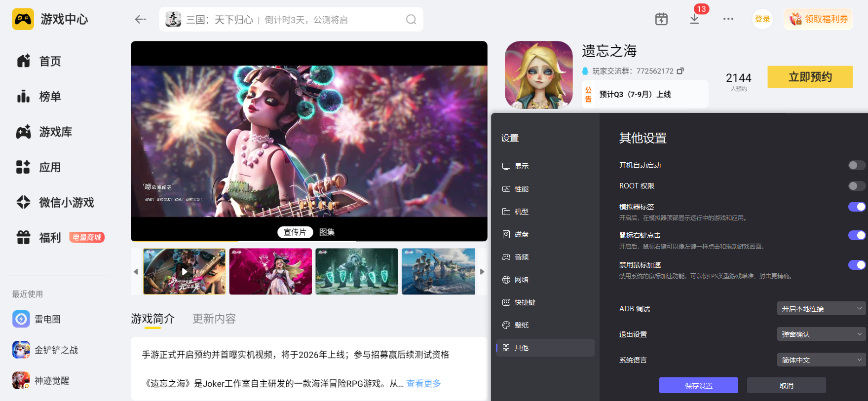
Task: Select 更新内容 tab
Action: click(x=214, y=319)
